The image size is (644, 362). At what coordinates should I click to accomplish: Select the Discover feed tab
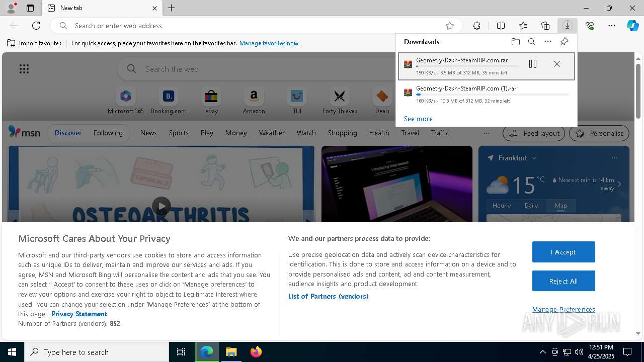coord(68,133)
